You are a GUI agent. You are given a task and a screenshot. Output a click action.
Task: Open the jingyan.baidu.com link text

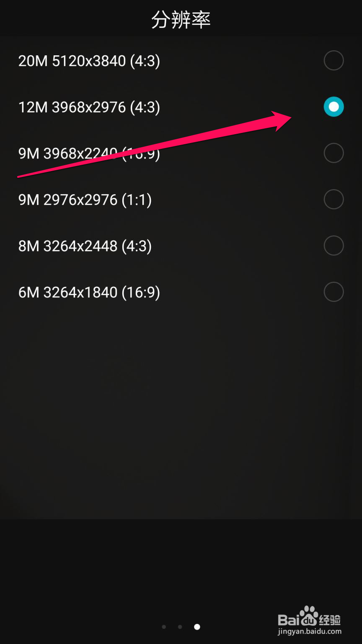coord(310,631)
